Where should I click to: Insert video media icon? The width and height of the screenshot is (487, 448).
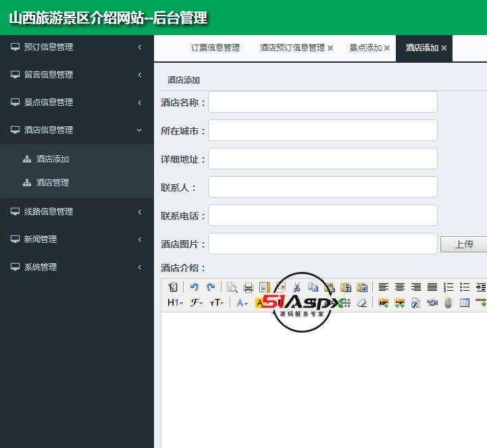pos(432,302)
